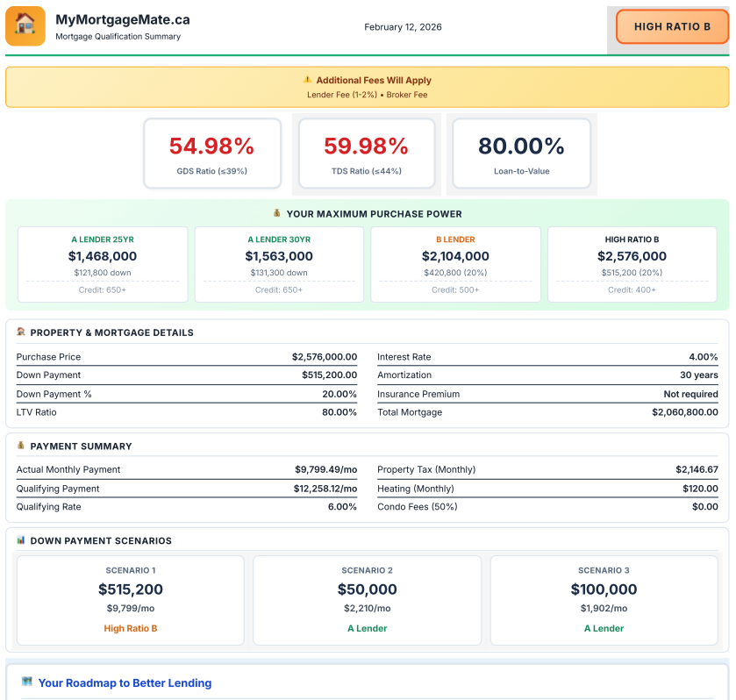The width and height of the screenshot is (736, 700).
Task: Select the Scenario 3 down payment card
Action: tap(603, 599)
